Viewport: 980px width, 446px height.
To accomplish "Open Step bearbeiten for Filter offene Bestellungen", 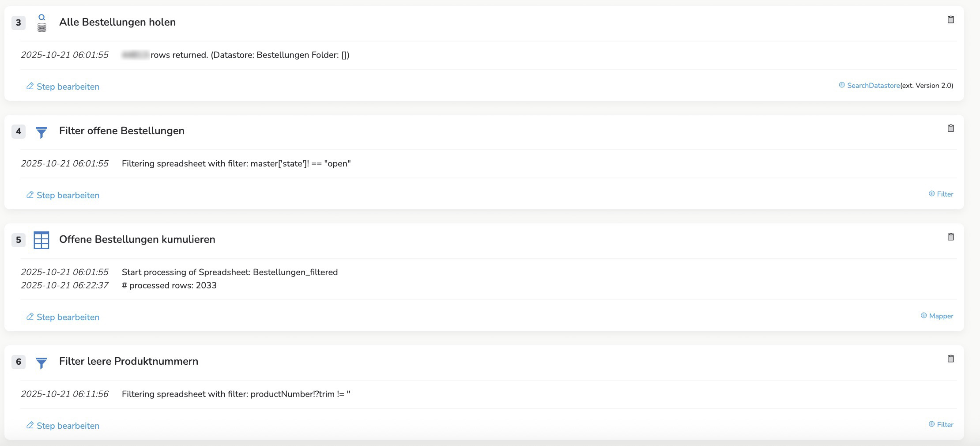I will (x=63, y=195).
